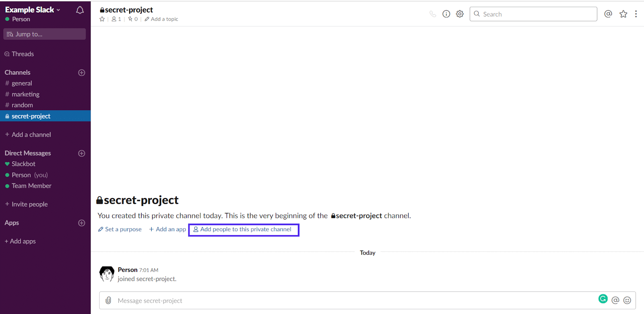
Task: Open channel settings gear icon
Action: pos(460,14)
